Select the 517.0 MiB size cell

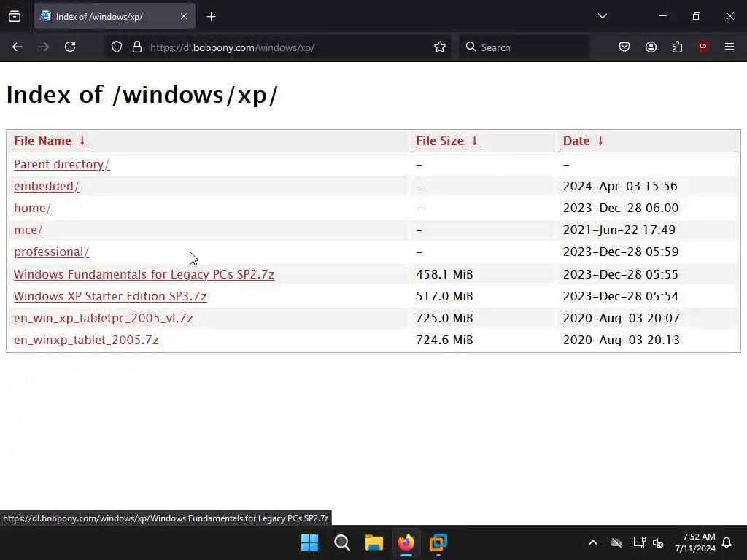point(444,296)
